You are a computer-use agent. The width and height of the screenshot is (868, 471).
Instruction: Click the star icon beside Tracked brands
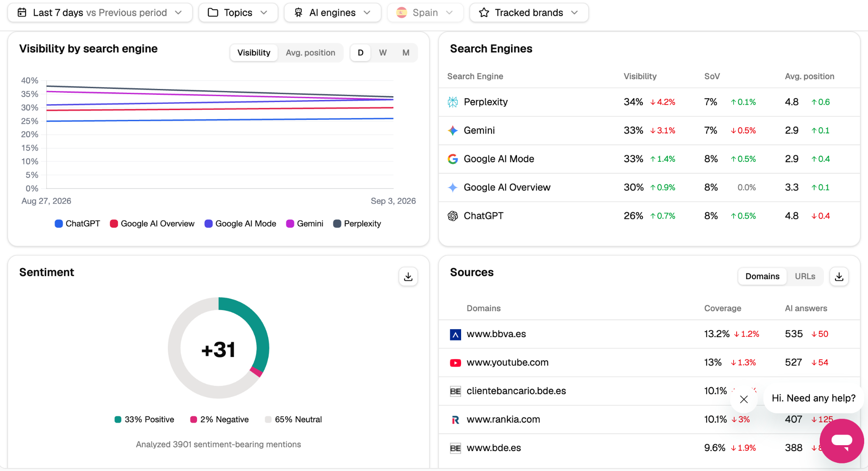pos(484,13)
